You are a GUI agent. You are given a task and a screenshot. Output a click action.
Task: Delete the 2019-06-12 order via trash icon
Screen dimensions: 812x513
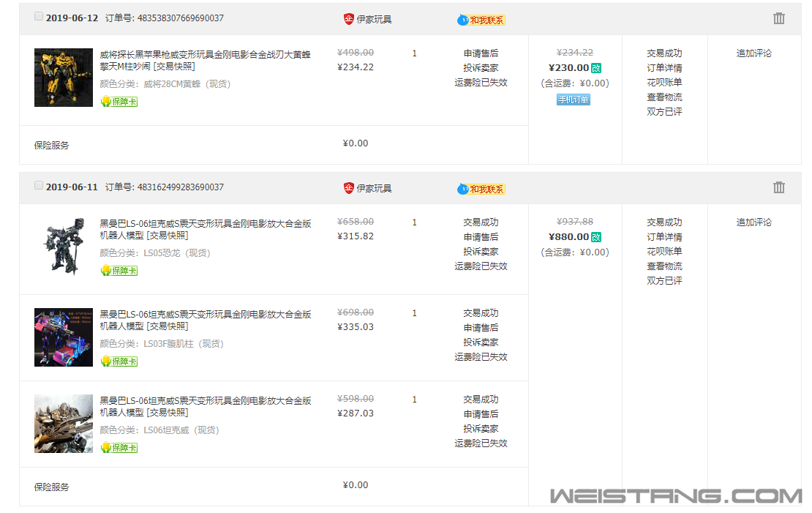point(779,18)
